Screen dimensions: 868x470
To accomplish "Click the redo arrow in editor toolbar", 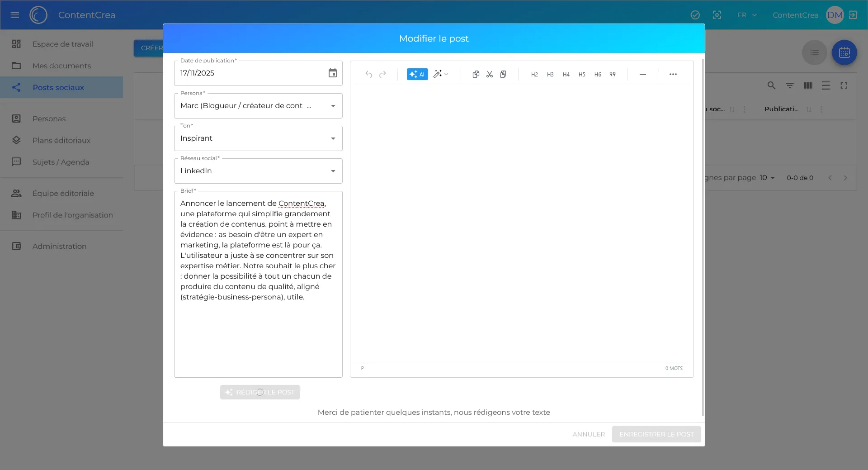I will (x=382, y=74).
